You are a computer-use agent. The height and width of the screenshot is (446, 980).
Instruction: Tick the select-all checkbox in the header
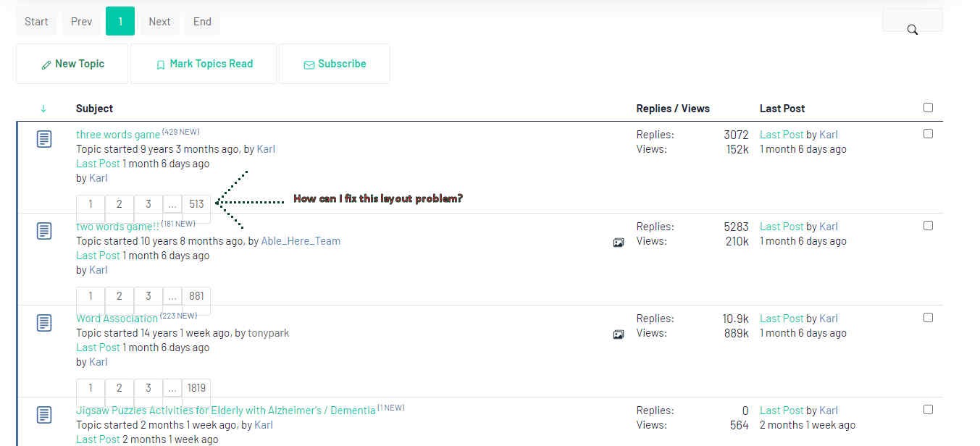[x=928, y=108]
